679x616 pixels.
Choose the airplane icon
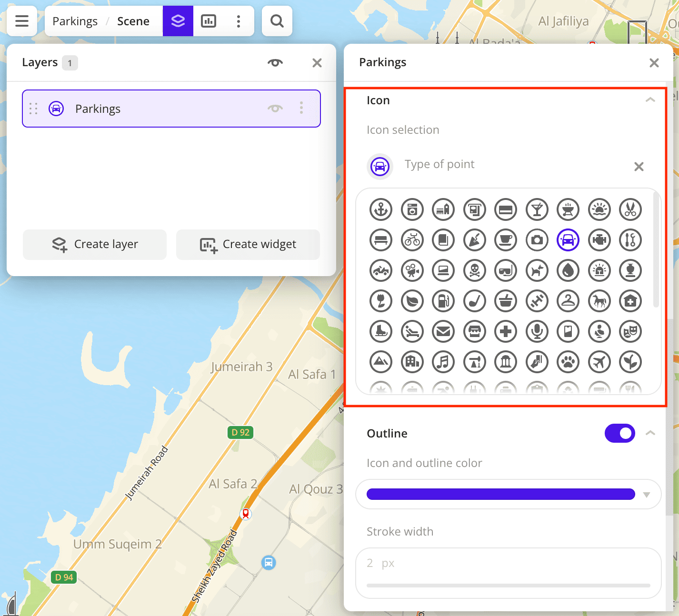(599, 362)
